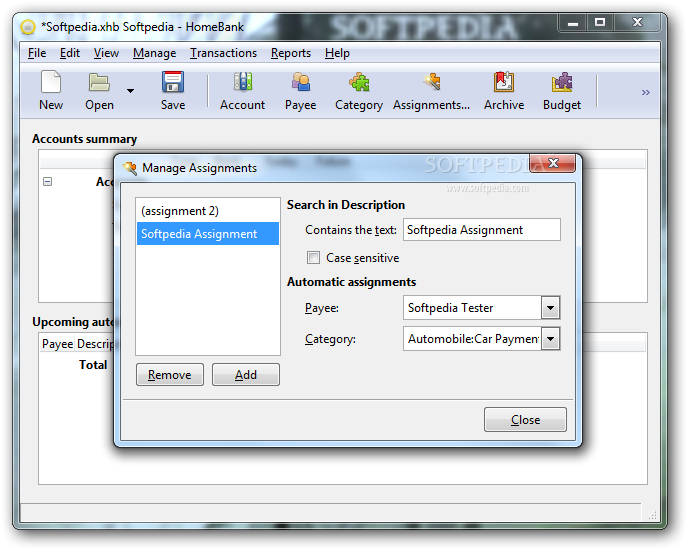Open the Payee manager toolbar icon

pyautogui.click(x=301, y=82)
